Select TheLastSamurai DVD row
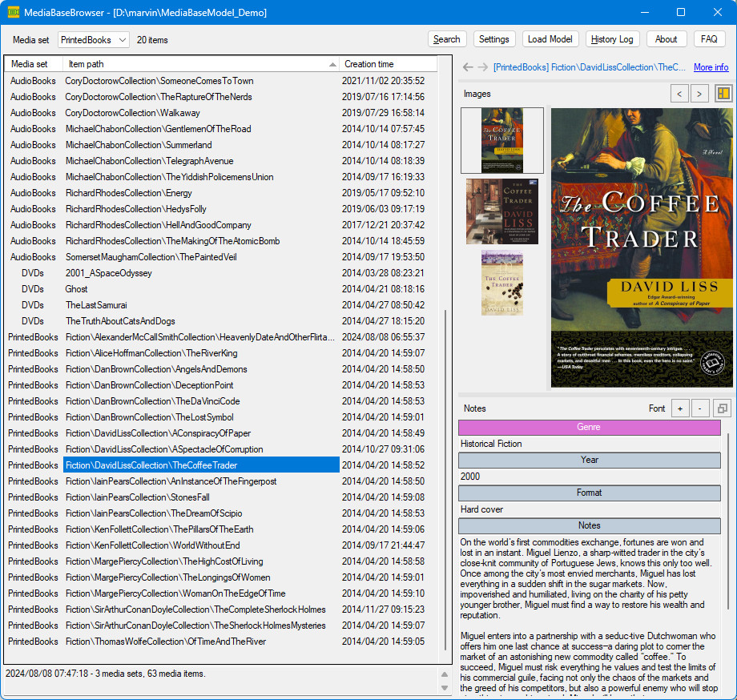Screen dimensions: 737x700 point(220,305)
